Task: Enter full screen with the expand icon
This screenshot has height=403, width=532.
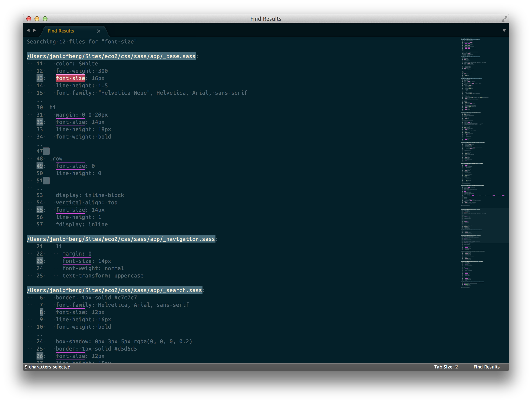Action: point(504,19)
